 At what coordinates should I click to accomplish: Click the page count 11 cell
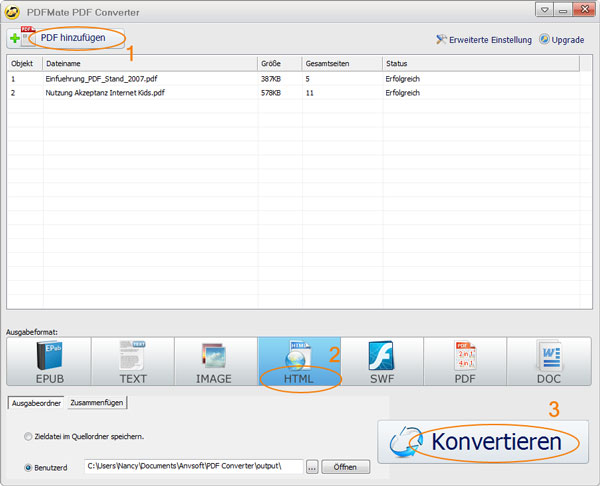(310, 93)
